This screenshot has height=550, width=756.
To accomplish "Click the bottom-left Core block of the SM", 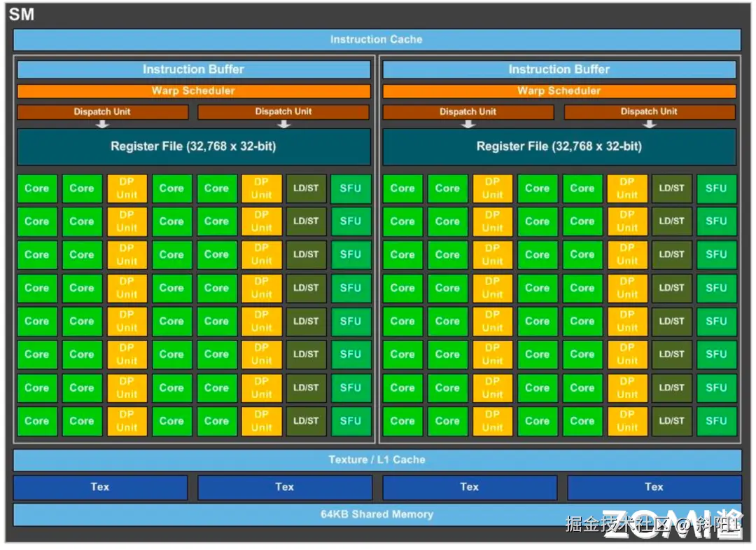I will [x=37, y=421].
